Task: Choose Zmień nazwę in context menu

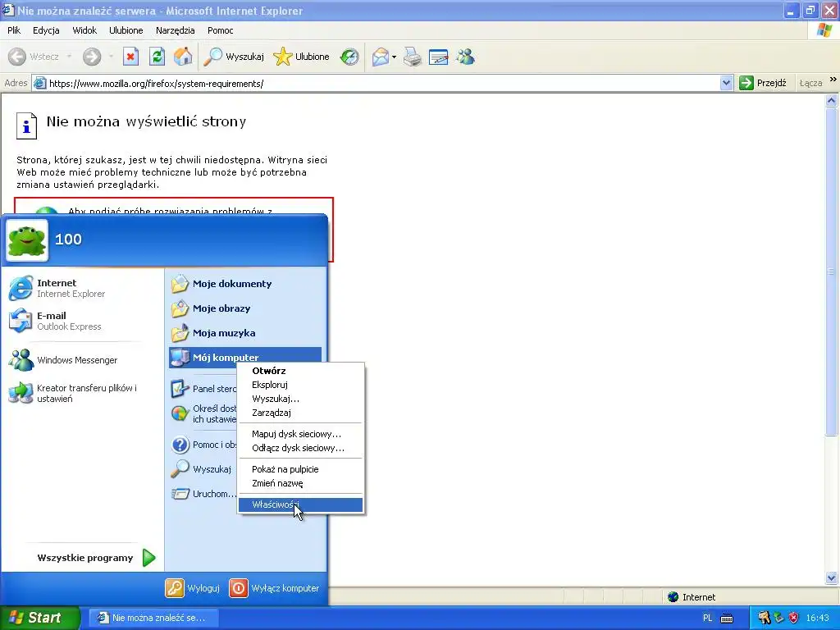Action: click(x=300, y=483)
